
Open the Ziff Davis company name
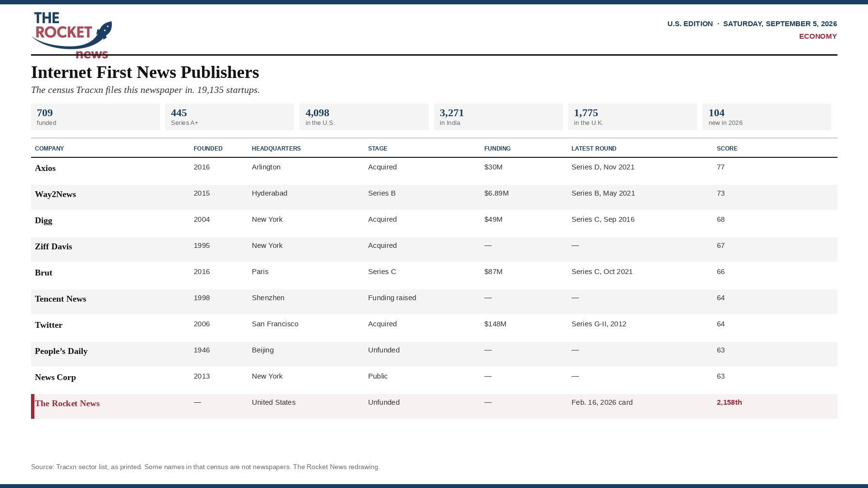tap(53, 246)
